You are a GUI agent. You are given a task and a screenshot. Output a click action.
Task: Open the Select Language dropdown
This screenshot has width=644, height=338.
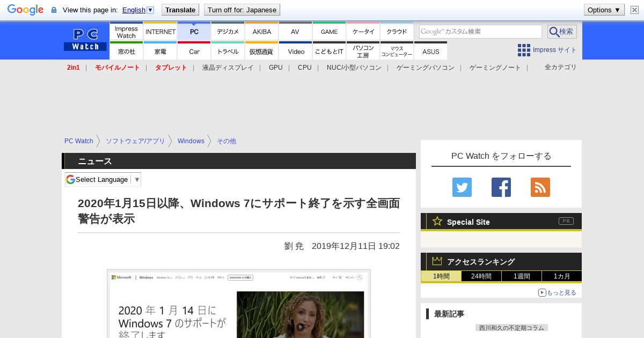click(103, 179)
